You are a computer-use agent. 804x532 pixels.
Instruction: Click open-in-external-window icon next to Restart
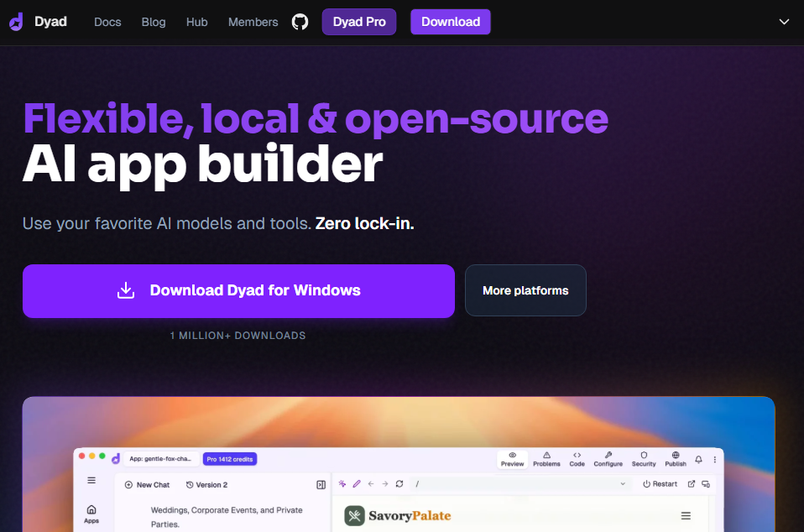tap(692, 484)
